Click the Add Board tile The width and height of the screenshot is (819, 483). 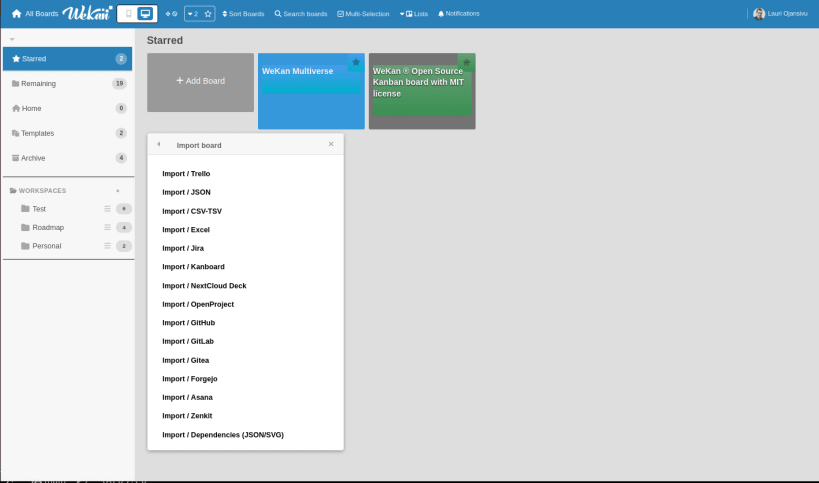tap(201, 82)
